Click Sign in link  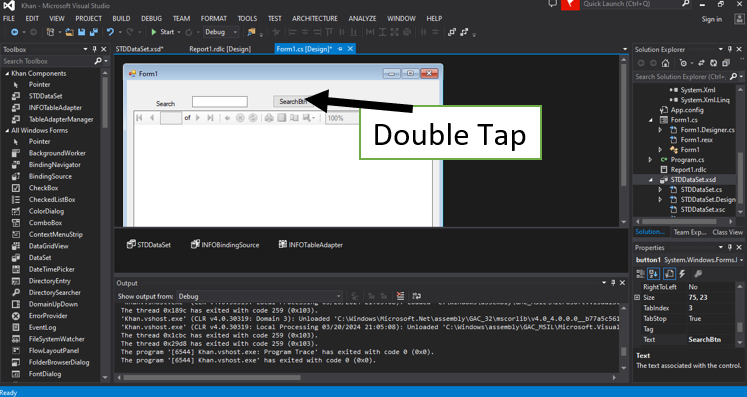(x=712, y=19)
